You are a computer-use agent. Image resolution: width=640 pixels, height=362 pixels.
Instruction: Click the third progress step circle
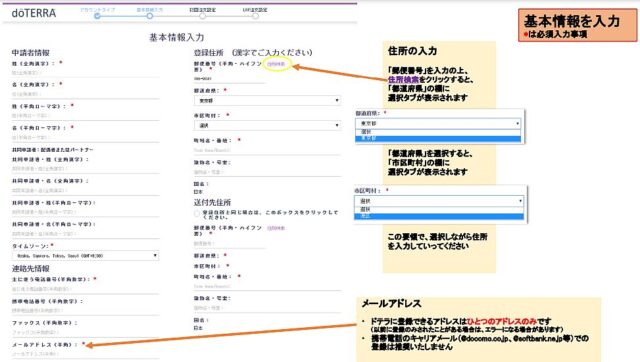click(x=202, y=16)
